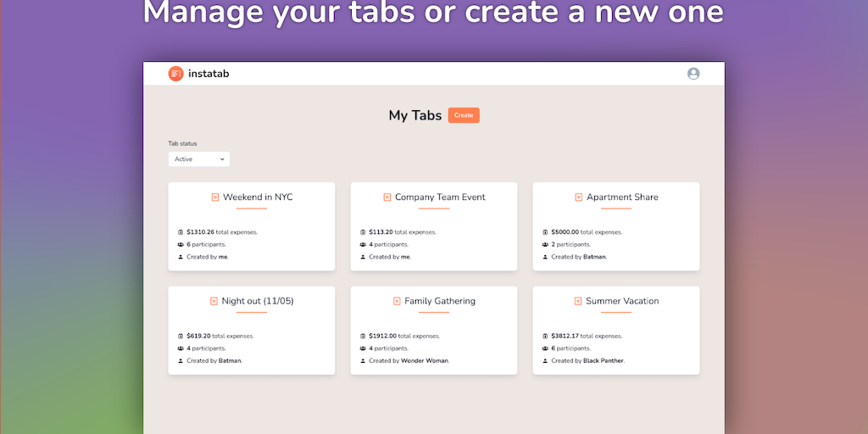
Task: Click the instatab brand name link
Action: point(209,74)
